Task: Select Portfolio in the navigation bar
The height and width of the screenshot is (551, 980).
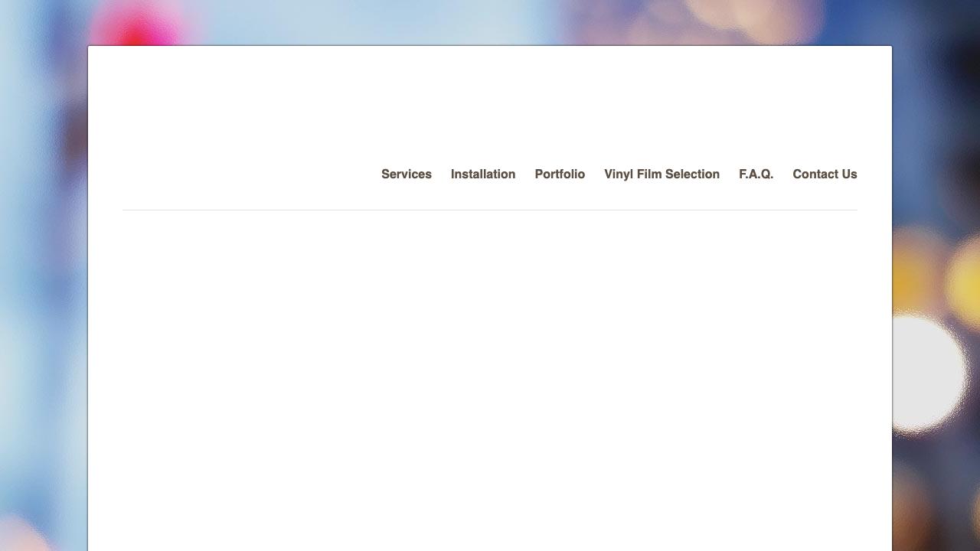Action: click(560, 174)
